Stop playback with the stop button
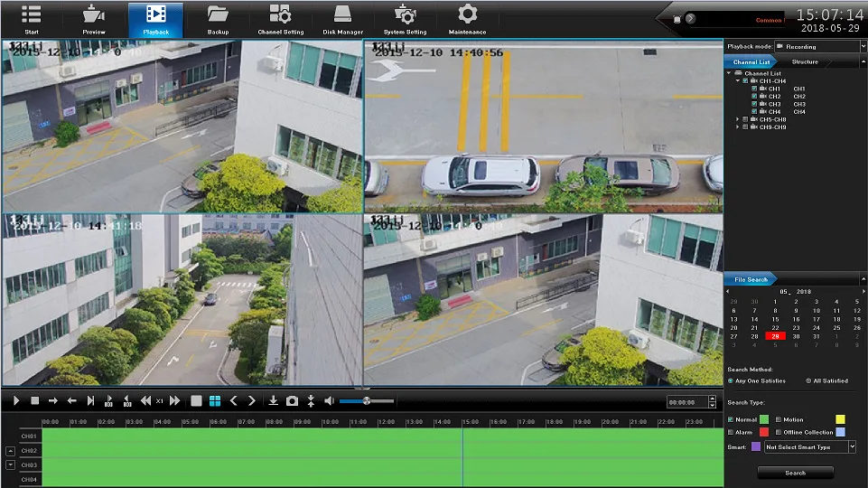The height and width of the screenshot is (488, 868). (x=35, y=400)
